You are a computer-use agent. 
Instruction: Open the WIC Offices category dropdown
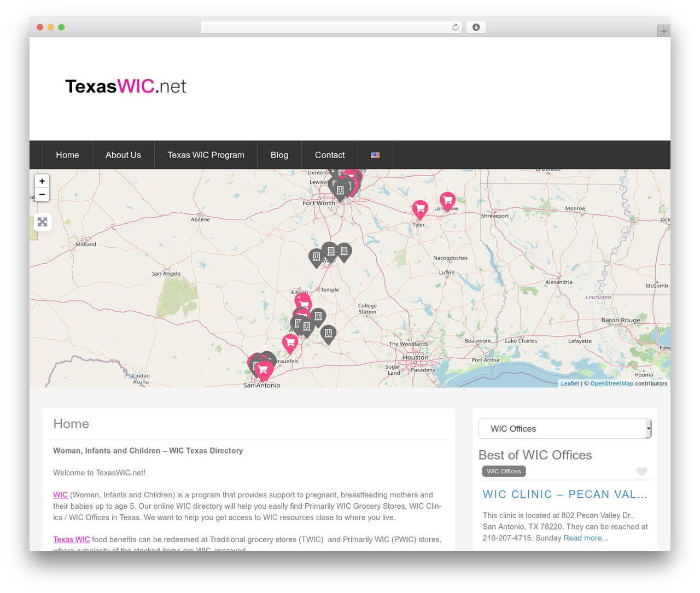(565, 429)
